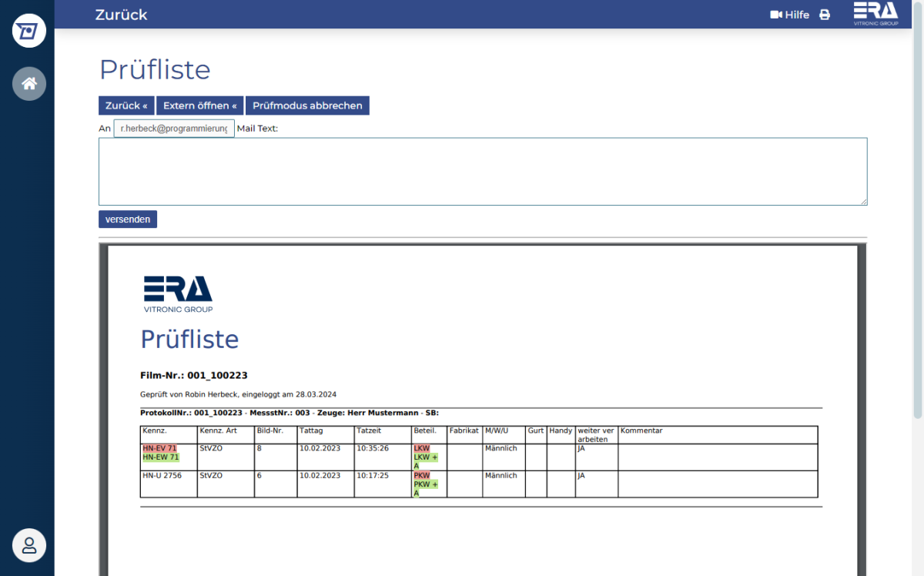Viewport: 924px width, 576px height.
Task: Cancel checking mode via "Prüfmodus abbrechen"
Action: pos(307,105)
